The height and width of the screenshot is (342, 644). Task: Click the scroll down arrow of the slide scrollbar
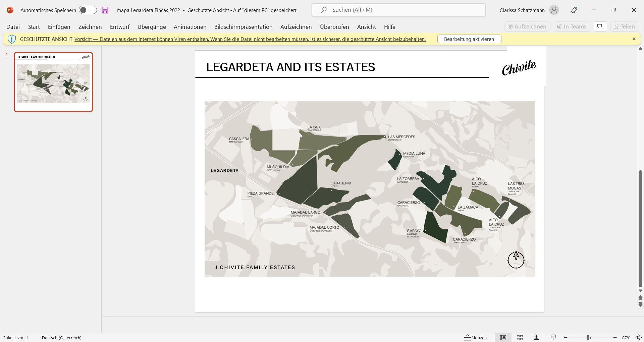(x=640, y=291)
